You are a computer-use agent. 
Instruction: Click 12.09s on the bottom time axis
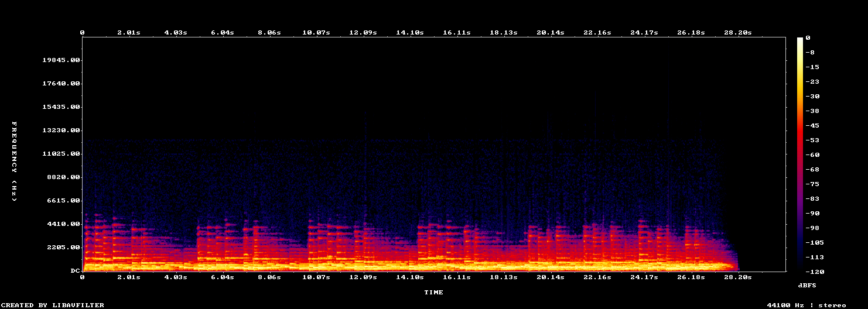point(363,277)
